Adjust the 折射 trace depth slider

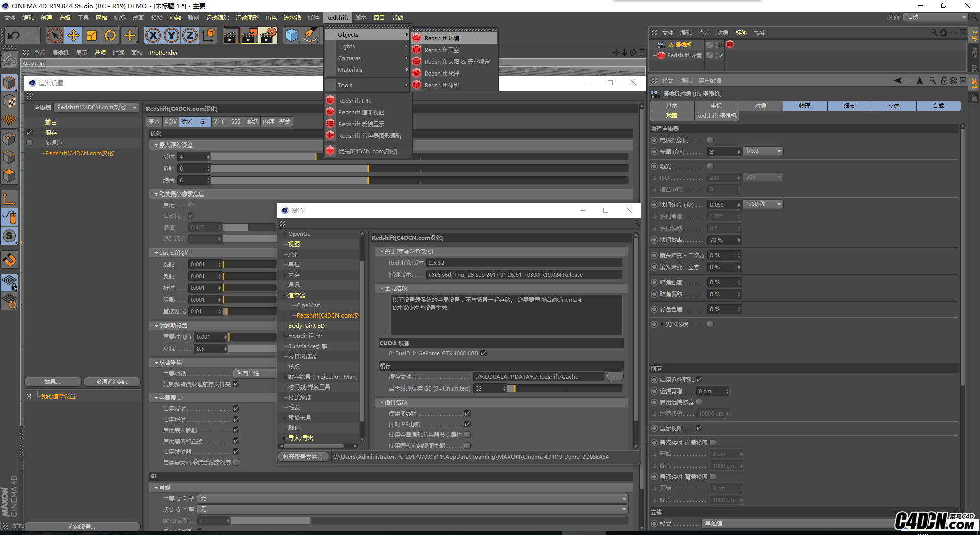[420, 168]
